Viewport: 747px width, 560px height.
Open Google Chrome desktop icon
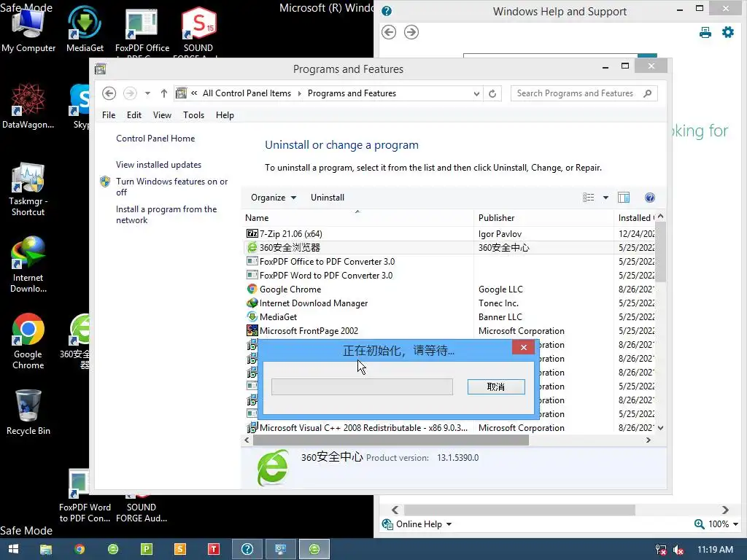(x=28, y=341)
